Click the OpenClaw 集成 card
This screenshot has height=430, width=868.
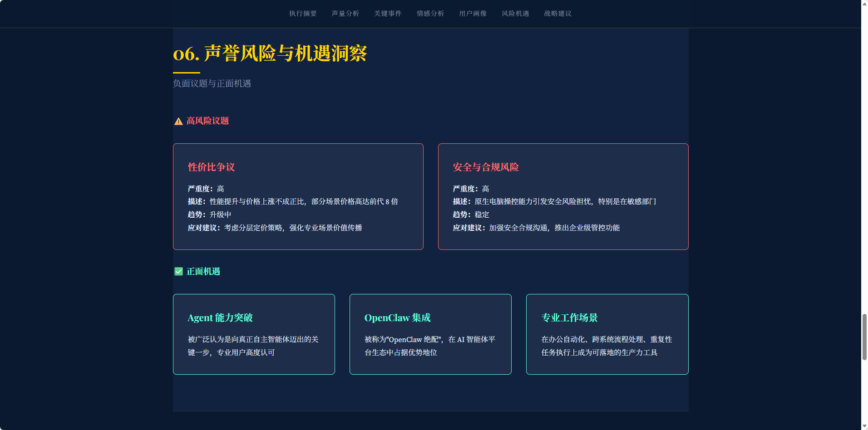point(430,334)
